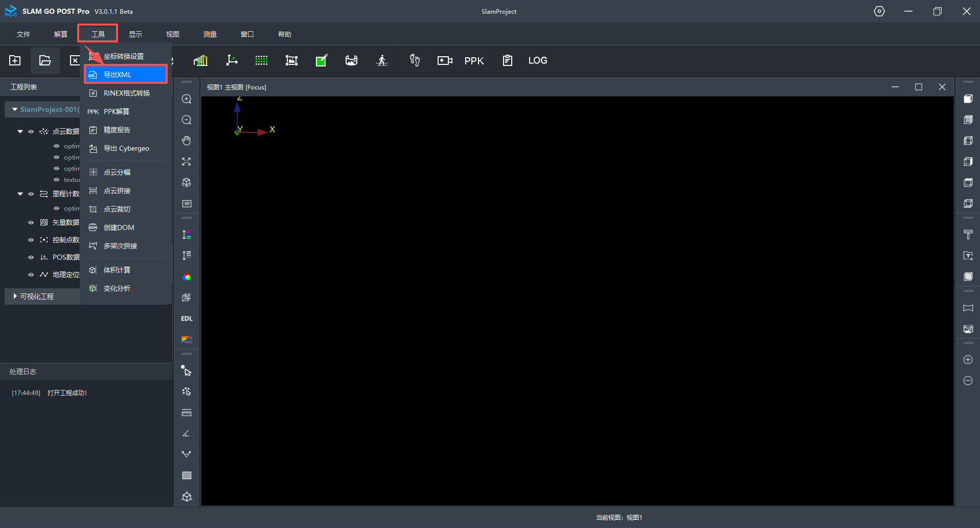The width and height of the screenshot is (980, 528).
Task: Enable EDL rendering mode
Action: pos(186,318)
